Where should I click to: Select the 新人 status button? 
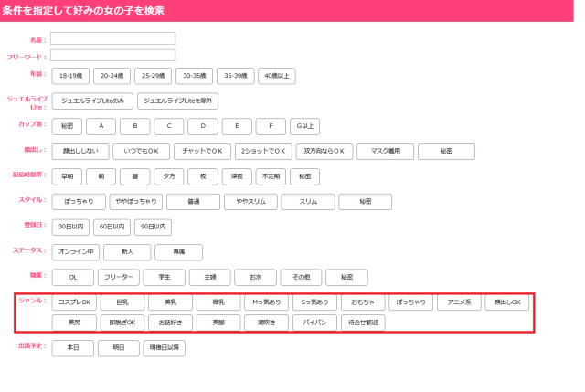[127, 252]
